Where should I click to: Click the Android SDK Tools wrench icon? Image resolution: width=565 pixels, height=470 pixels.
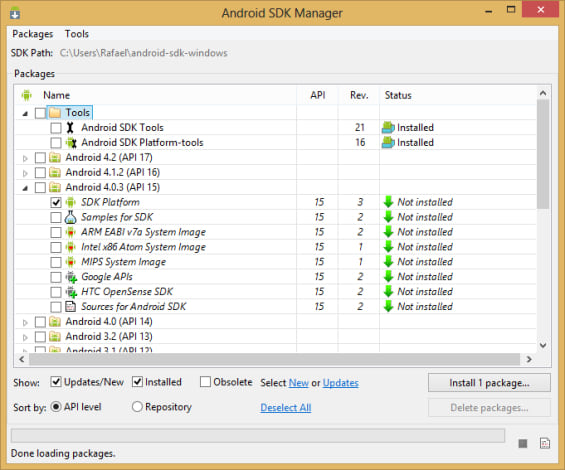click(x=70, y=128)
